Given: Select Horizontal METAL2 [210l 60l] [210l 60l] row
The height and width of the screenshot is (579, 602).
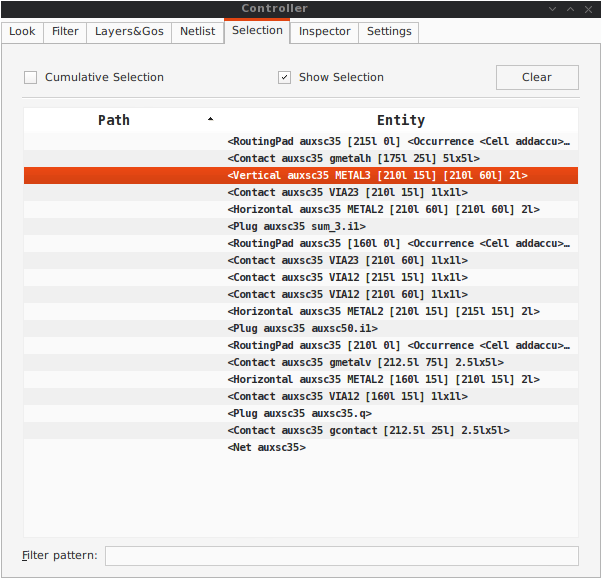Looking at the screenshot, I should click(301, 209).
